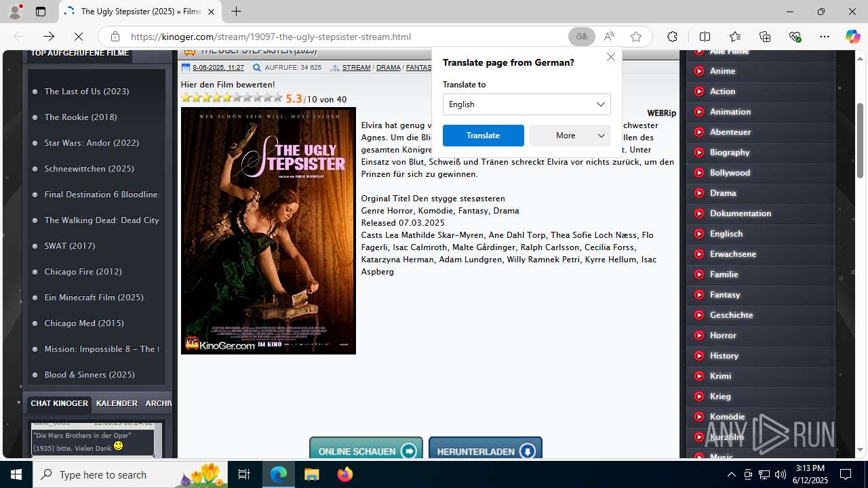Select Krimi genre in sidebar
Screen dimensions: 868x488
pyautogui.click(x=721, y=375)
